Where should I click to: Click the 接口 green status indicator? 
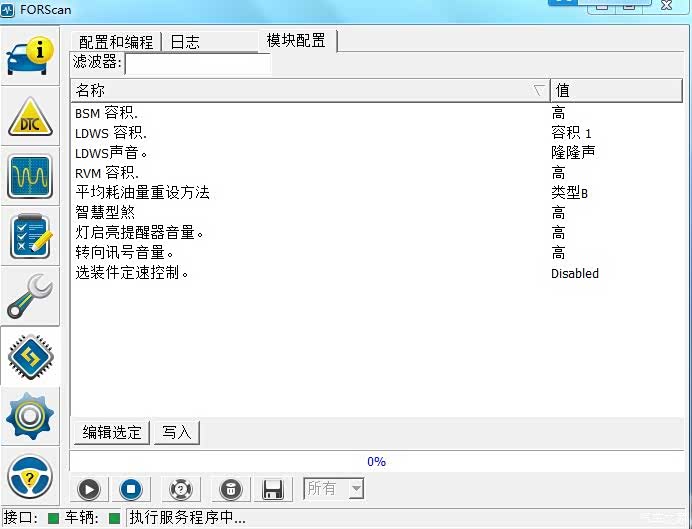tap(53, 518)
